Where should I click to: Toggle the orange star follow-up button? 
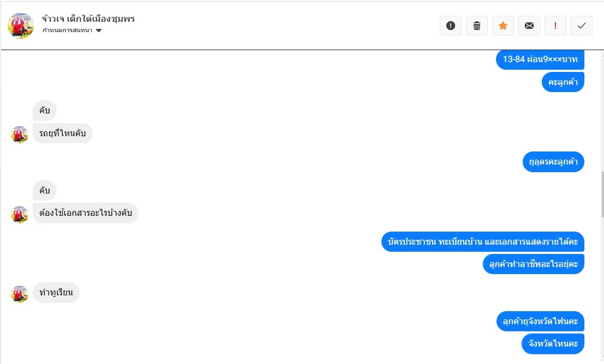point(503,26)
